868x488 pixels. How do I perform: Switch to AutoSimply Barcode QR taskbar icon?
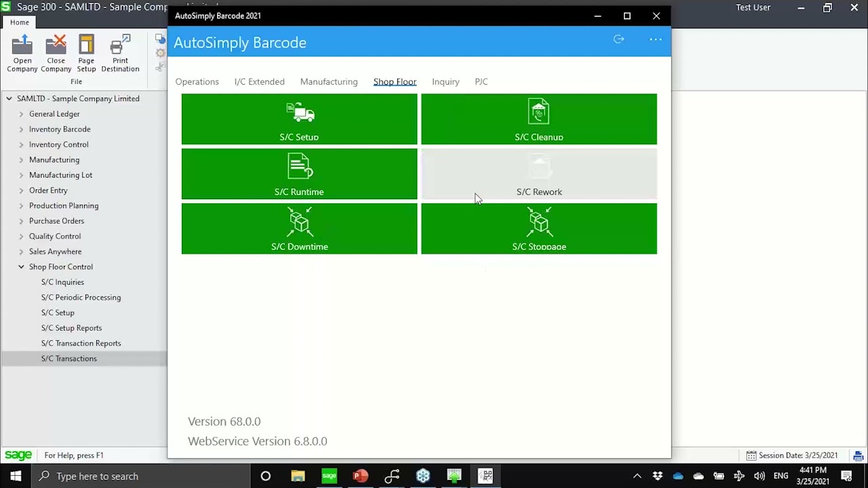(x=486, y=476)
